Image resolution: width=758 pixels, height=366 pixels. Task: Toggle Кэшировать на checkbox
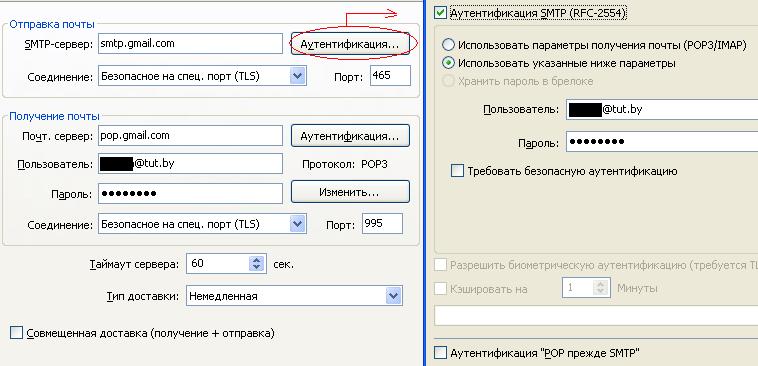(x=440, y=289)
